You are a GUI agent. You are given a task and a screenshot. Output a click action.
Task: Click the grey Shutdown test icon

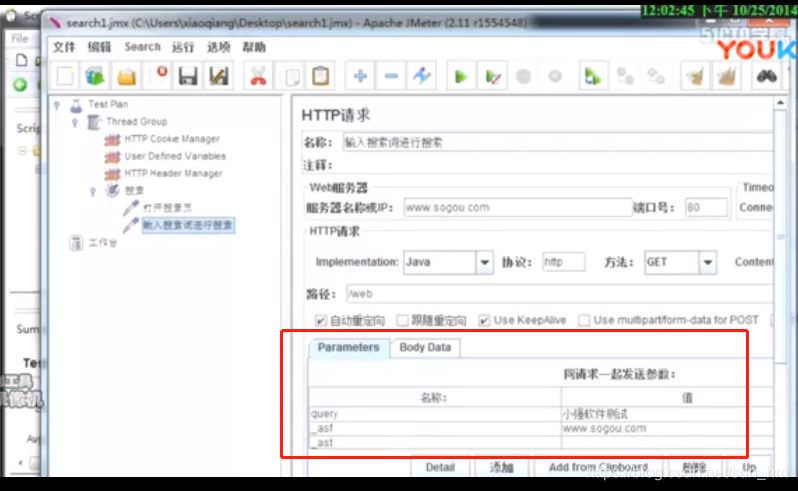[555, 76]
